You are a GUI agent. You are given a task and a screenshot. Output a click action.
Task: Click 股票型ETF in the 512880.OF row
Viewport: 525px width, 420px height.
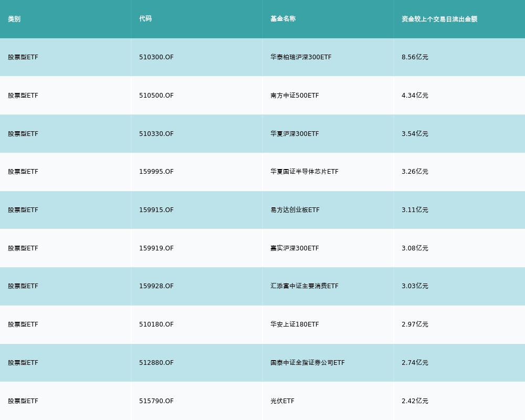click(x=23, y=363)
